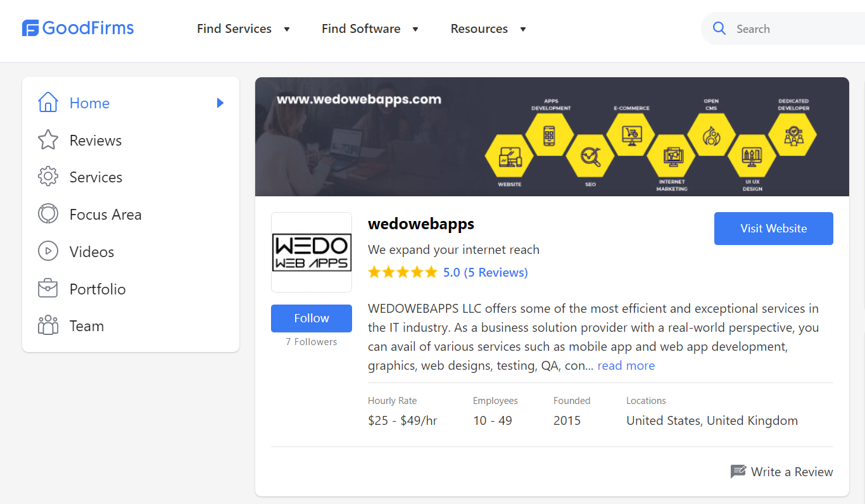The height and width of the screenshot is (504, 865).
Task: Click the Reviews star icon
Action: 48,140
